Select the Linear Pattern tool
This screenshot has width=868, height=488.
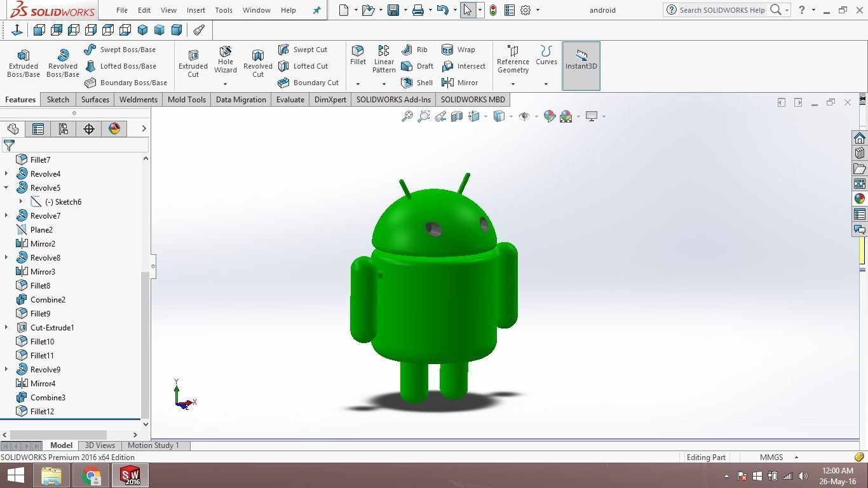coord(384,59)
